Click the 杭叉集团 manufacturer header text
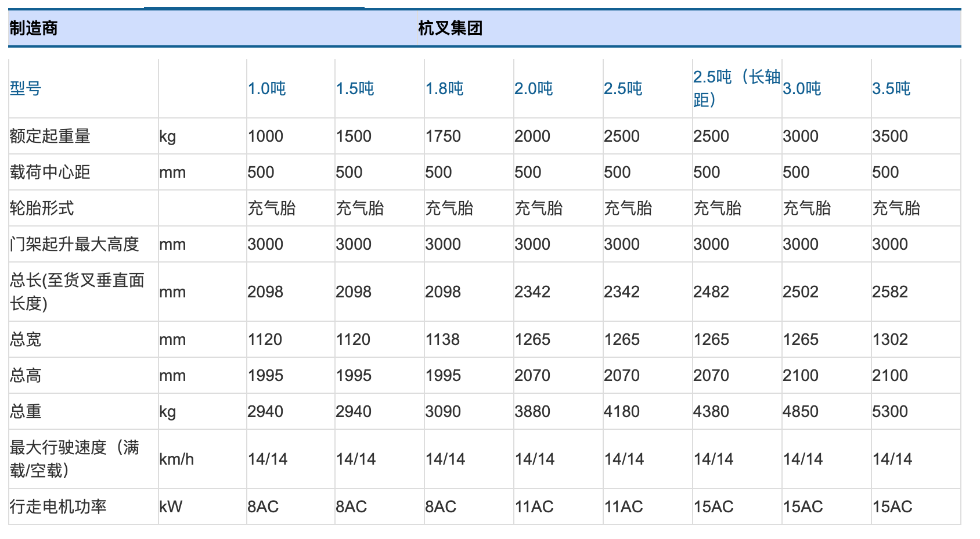 click(450, 28)
